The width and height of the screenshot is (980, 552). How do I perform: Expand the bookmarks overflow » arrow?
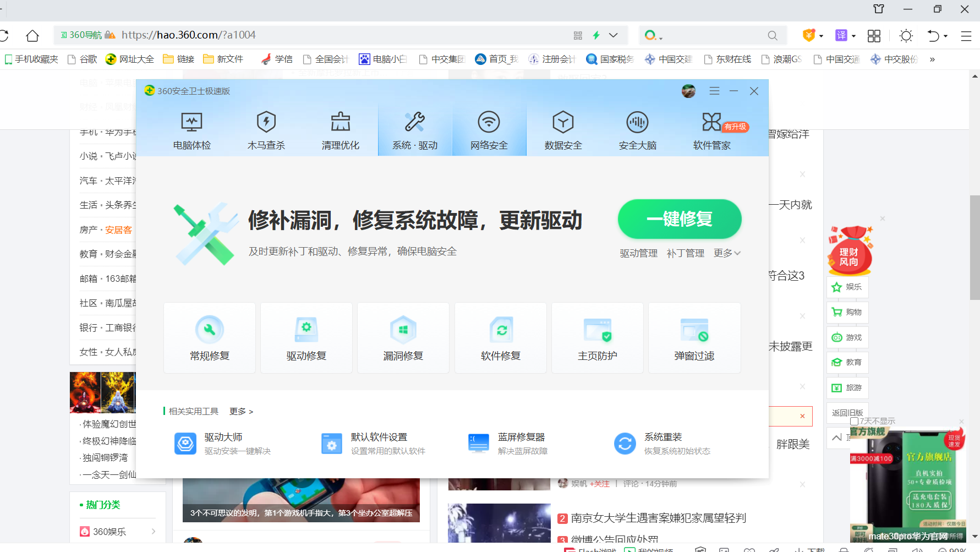[x=932, y=59]
